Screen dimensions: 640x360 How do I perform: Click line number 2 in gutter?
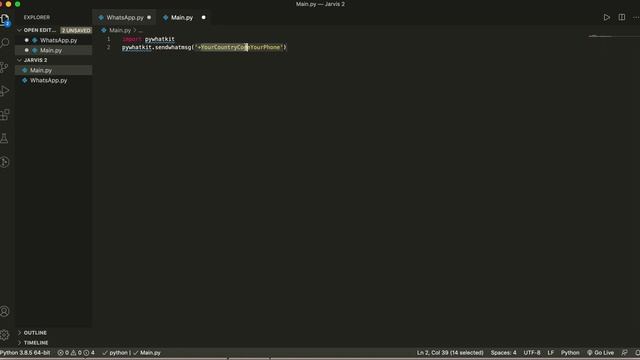tap(109, 47)
